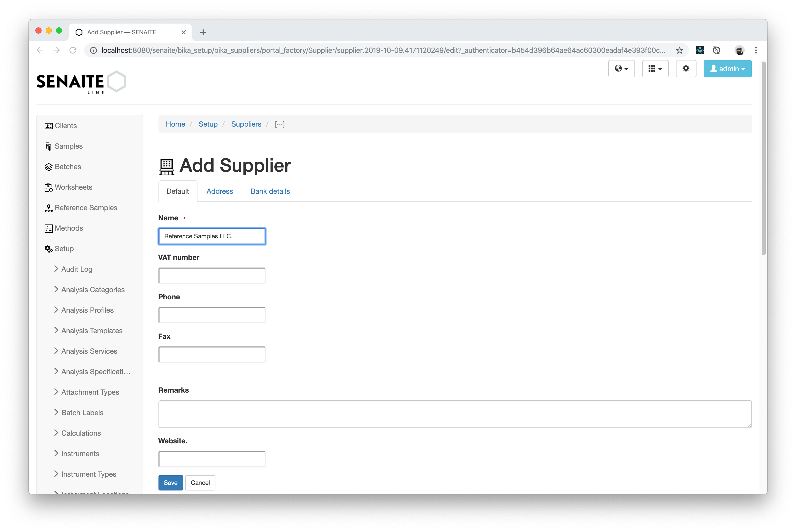Expand the Audit Log tree item

56,269
